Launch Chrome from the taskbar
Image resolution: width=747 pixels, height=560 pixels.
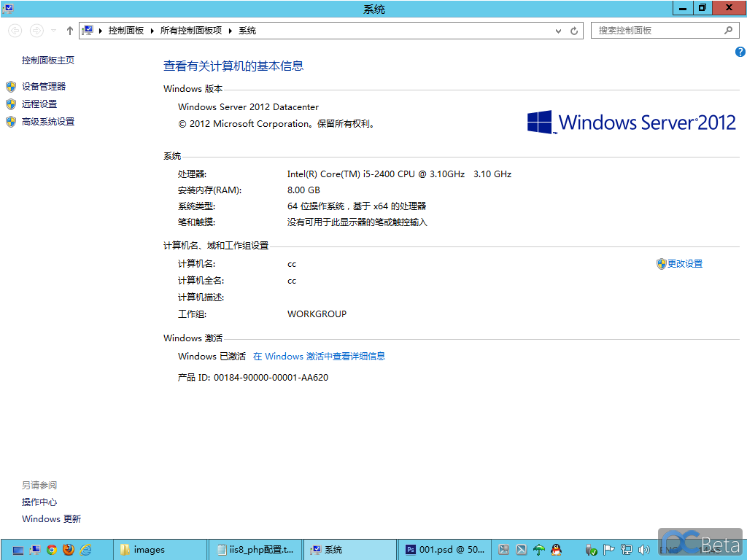point(52,550)
